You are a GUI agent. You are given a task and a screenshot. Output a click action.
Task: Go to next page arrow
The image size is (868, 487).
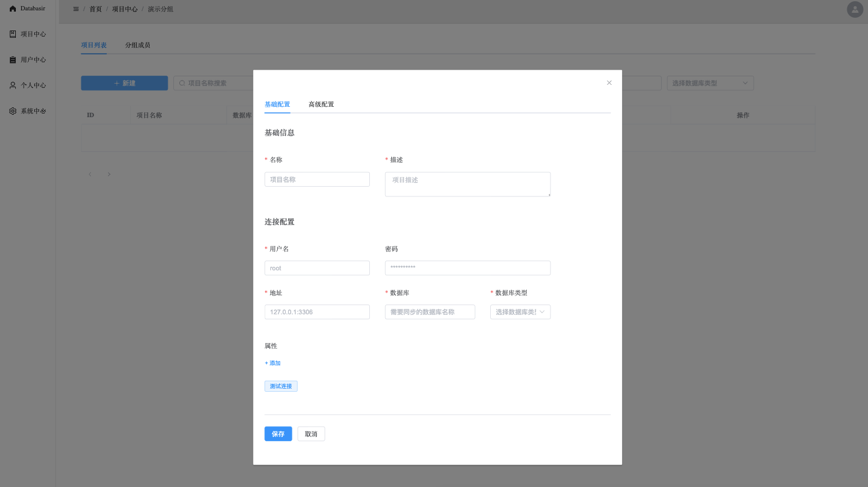coord(109,175)
